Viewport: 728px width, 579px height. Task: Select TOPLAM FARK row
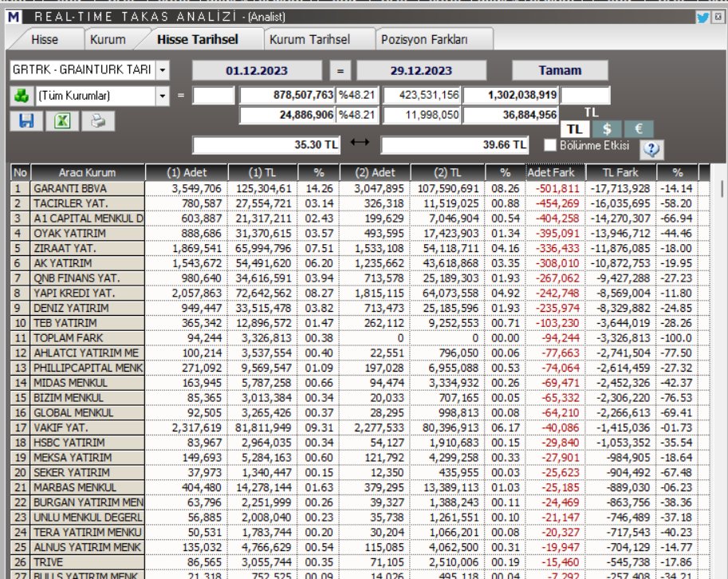click(360, 338)
